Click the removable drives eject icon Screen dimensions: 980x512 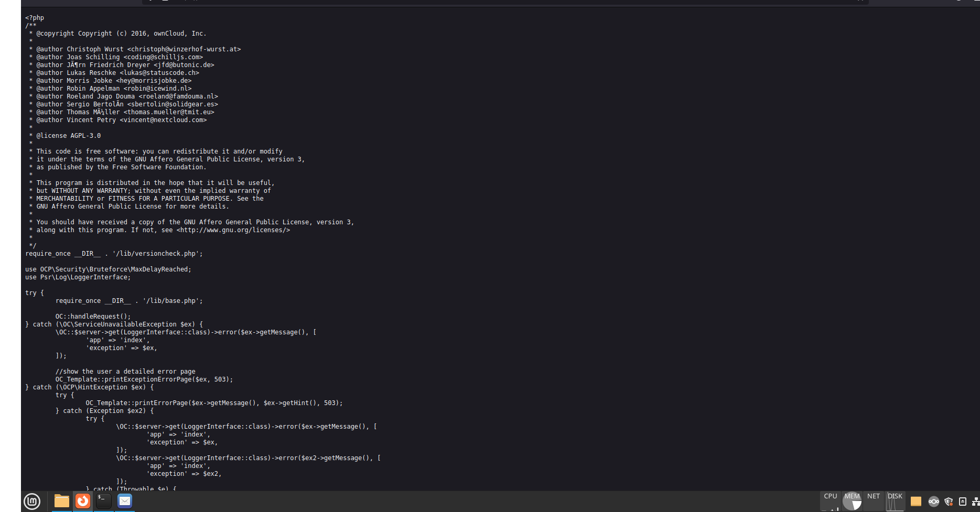[963, 502]
